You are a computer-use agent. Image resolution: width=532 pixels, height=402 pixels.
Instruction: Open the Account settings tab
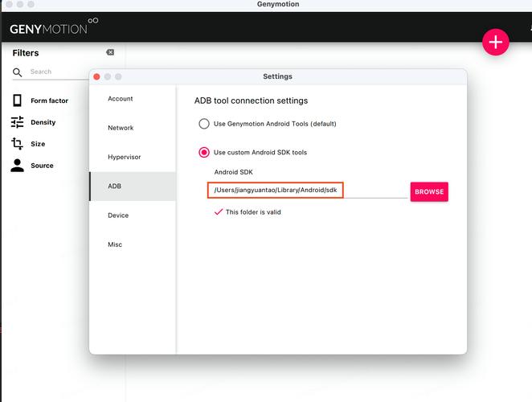pyautogui.click(x=133, y=99)
